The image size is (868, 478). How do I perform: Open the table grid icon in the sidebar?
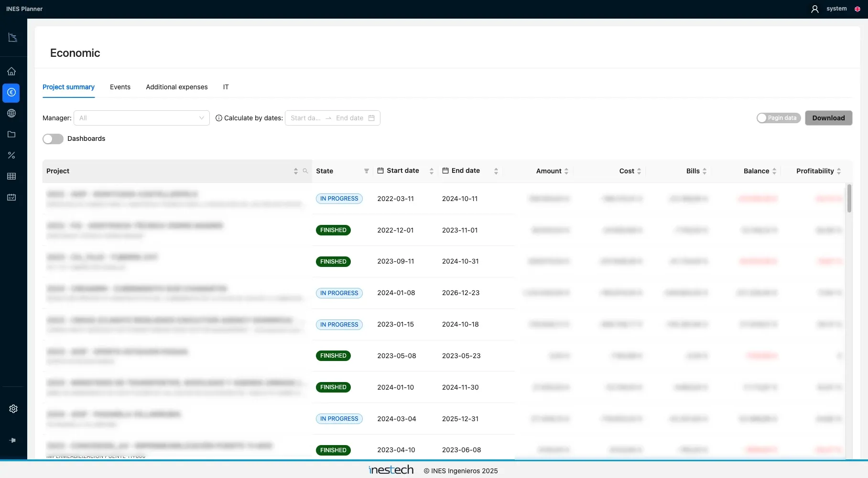tap(11, 176)
